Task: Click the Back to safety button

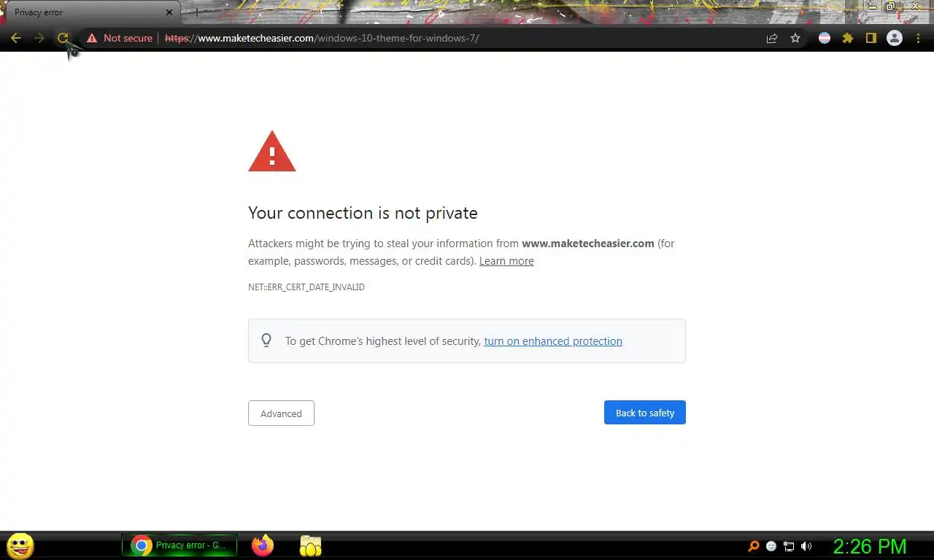Action: [645, 413]
